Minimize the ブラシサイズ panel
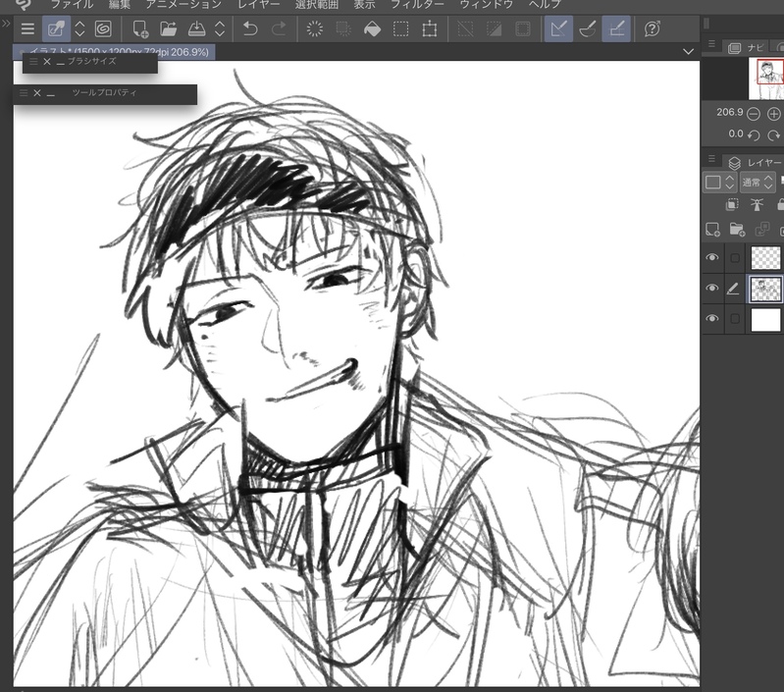Viewport: 784px width, 692px height. 61,62
